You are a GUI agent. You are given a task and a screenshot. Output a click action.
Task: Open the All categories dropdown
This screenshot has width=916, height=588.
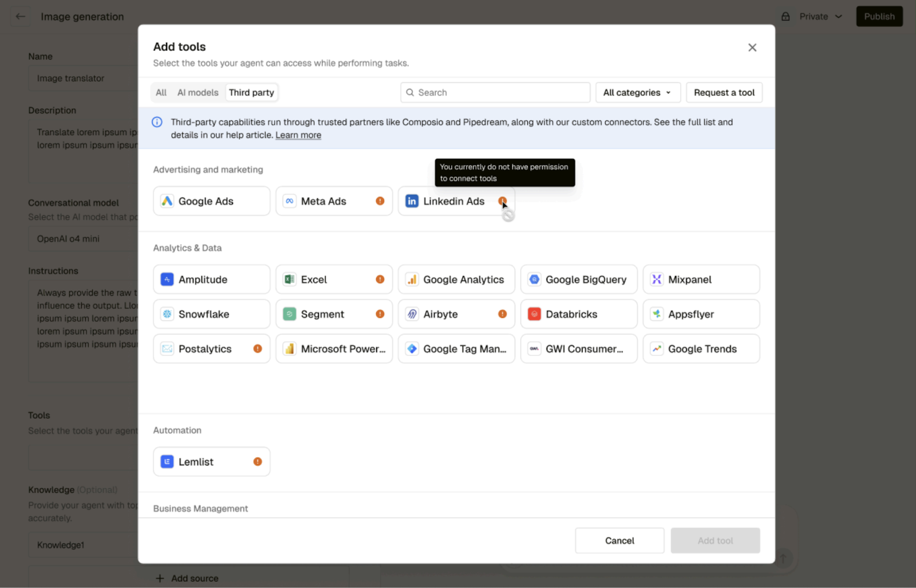(x=638, y=92)
